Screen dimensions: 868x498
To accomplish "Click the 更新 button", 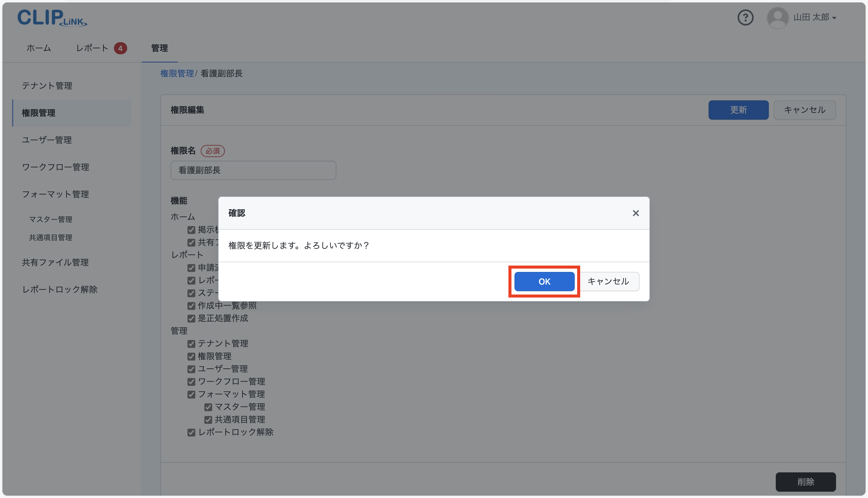I will click(738, 110).
